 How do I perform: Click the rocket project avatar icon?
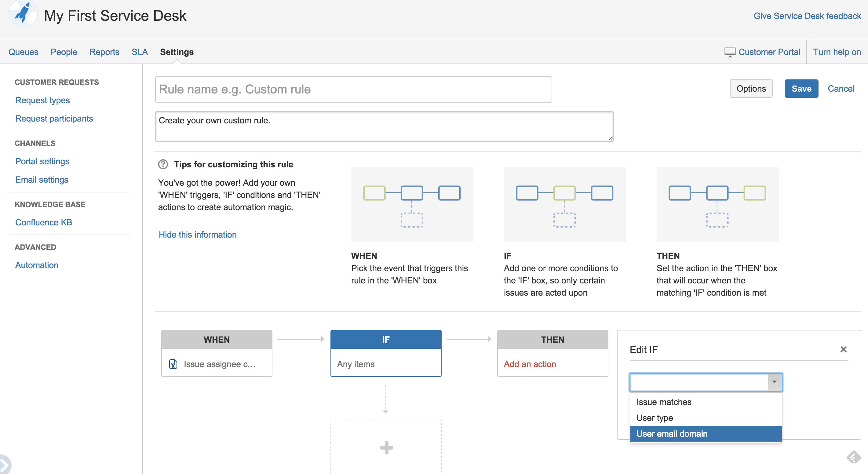[x=23, y=13]
